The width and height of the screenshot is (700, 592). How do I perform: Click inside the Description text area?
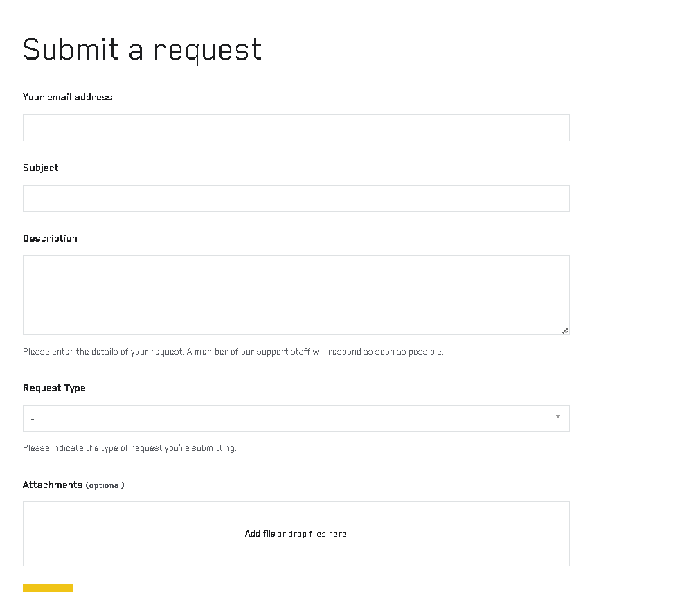pyautogui.click(x=296, y=295)
